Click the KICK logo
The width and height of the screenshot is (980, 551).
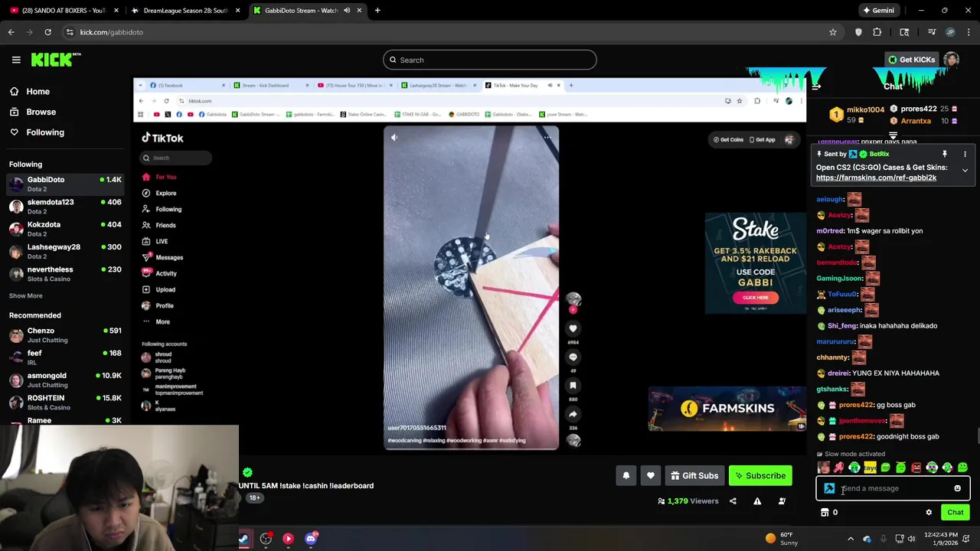click(x=56, y=60)
